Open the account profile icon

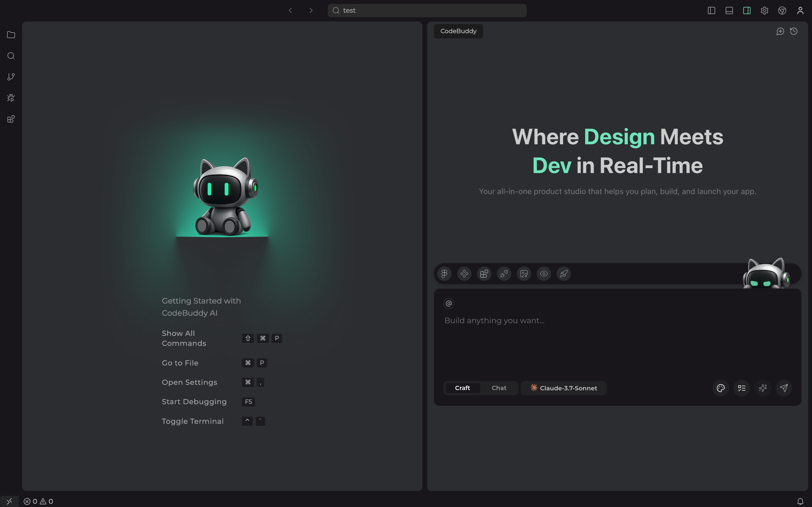pos(800,11)
